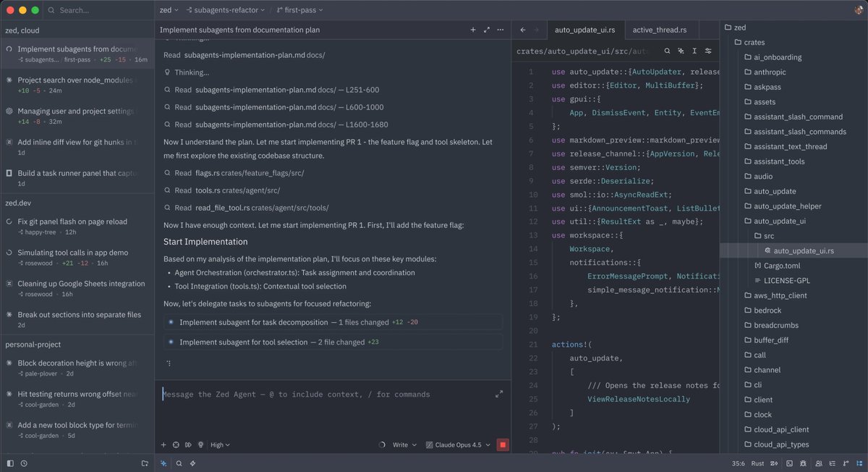Stop generation with the red stop button
Viewport: 868px width, 472px height.
tap(503, 445)
